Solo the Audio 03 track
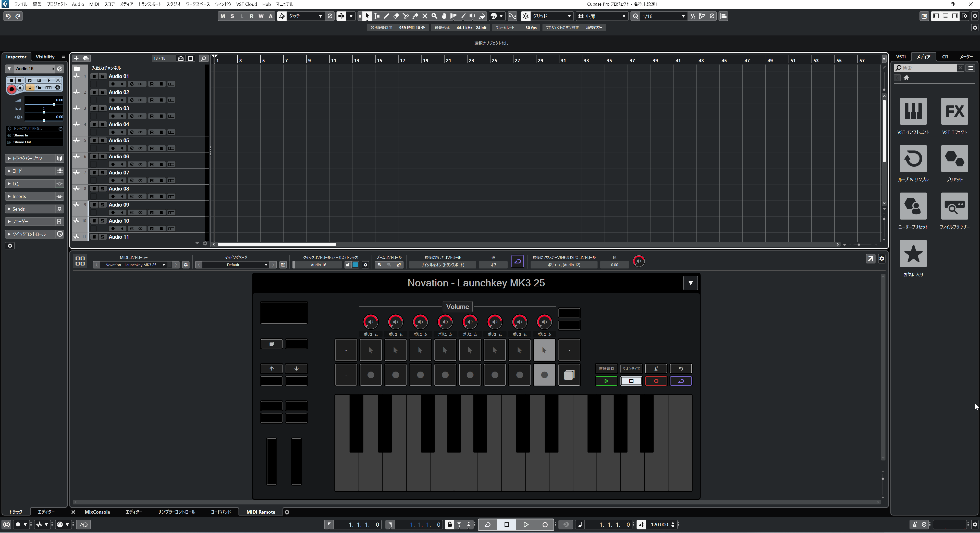This screenshot has width=980, height=533. click(x=102, y=108)
